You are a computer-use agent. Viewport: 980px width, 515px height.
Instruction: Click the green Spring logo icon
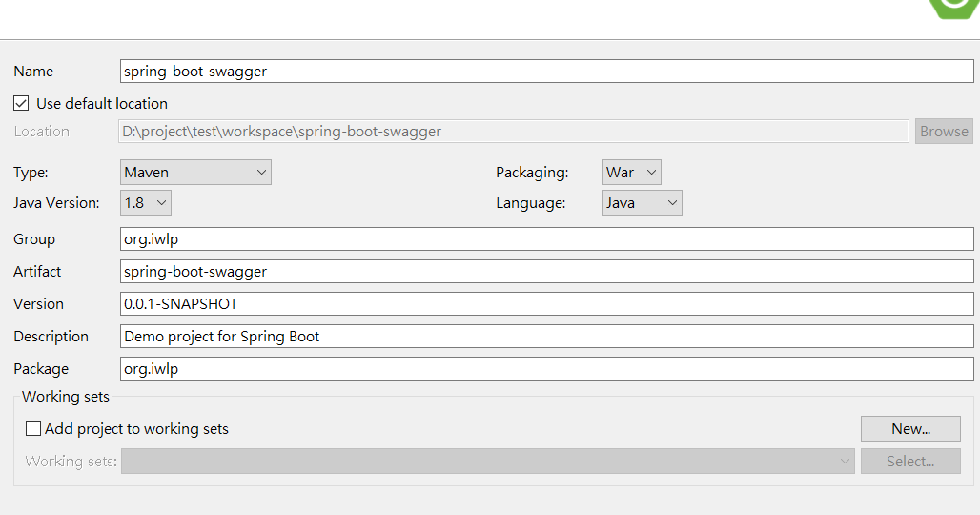[x=953, y=9]
